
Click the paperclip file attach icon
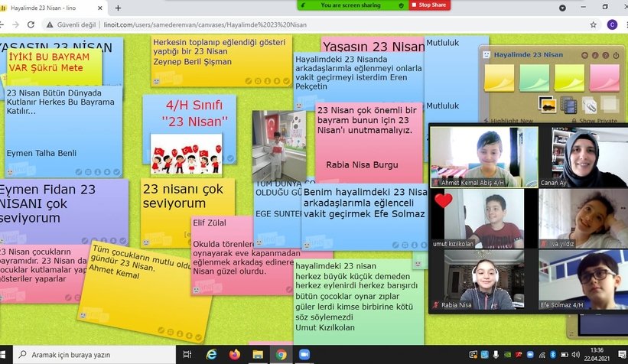tap(588, 103)
